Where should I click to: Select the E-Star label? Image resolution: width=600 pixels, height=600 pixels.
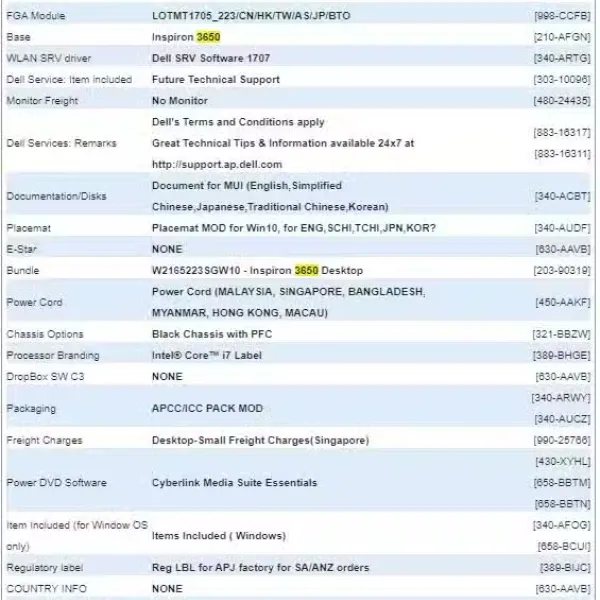(21, 249)
